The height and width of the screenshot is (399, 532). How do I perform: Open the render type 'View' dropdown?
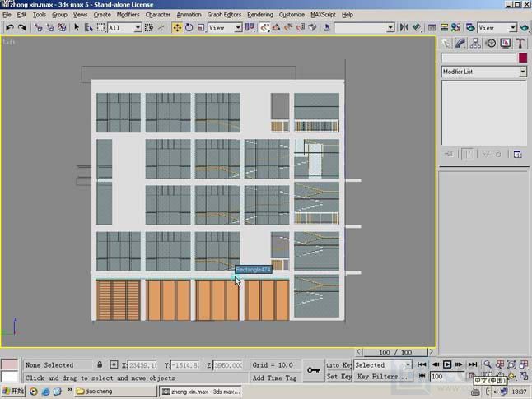coord(513,27)
